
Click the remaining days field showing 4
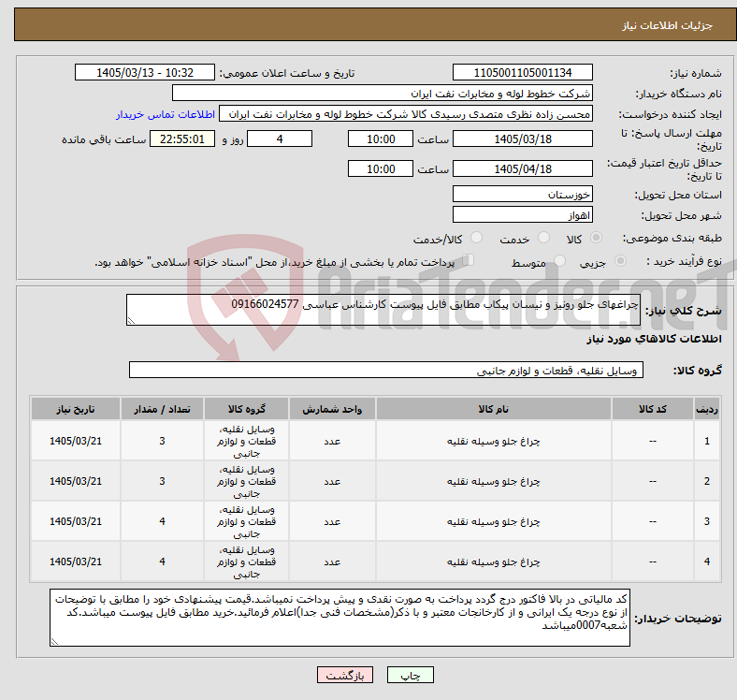click(x=280, y=139)
